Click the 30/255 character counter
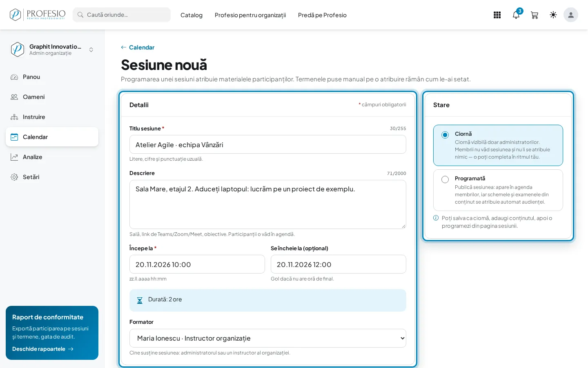Image resolution: width=588 pixels, height=368 pixels. 398,128
